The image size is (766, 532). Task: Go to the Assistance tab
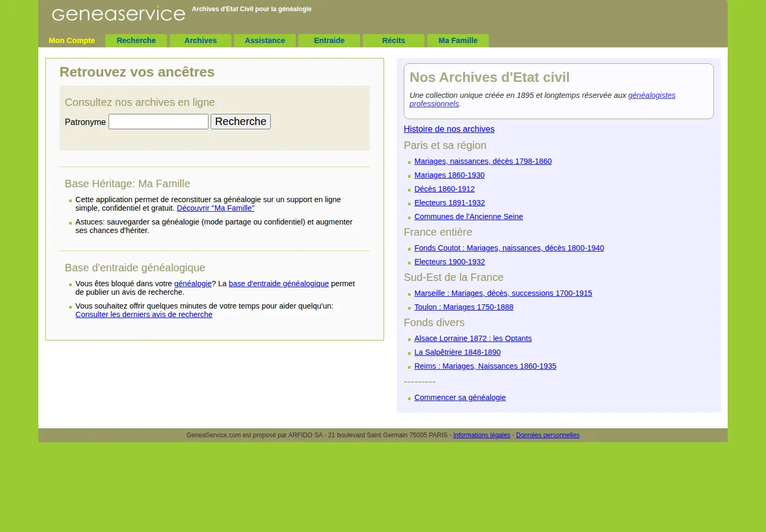pyautogui.click(x=265, y=40)
